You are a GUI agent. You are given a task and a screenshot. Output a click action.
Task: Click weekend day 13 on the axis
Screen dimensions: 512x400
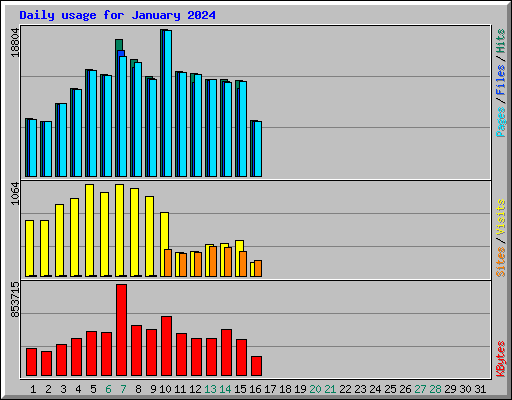(x=210, y=389)
